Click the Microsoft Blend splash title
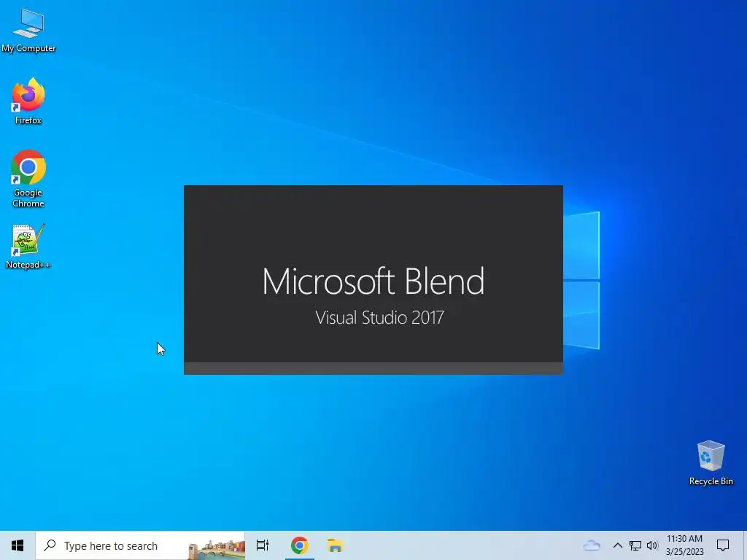 (x=373, y=281)
